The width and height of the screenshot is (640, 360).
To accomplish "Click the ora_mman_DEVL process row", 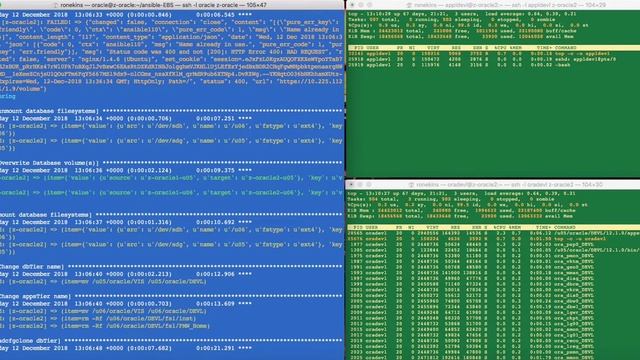I will coord(471,273).
